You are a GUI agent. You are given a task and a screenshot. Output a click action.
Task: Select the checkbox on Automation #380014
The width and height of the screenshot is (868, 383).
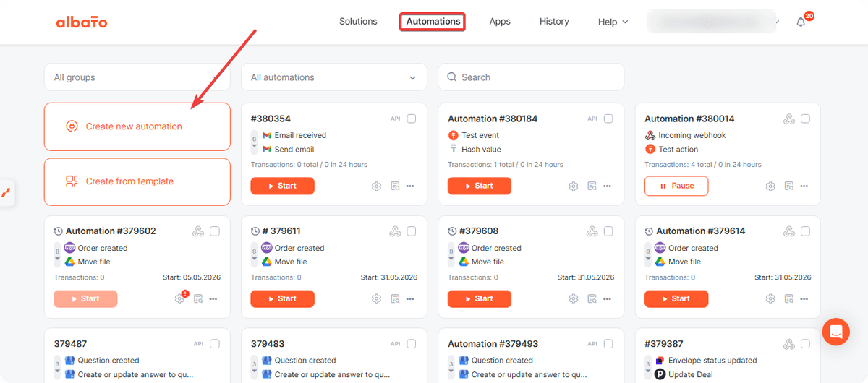pos(805,119)
